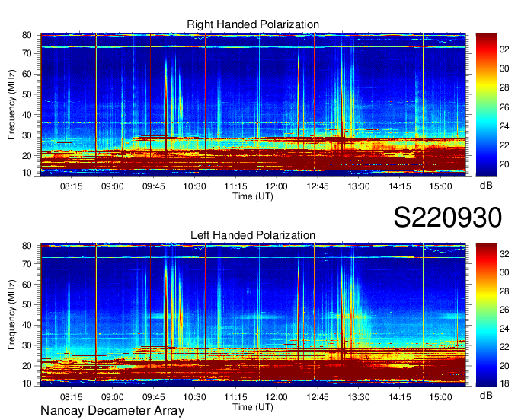Click the Left Handed Polarization spectrogram
Screen dimensions: 518x420
coord(253,315)
